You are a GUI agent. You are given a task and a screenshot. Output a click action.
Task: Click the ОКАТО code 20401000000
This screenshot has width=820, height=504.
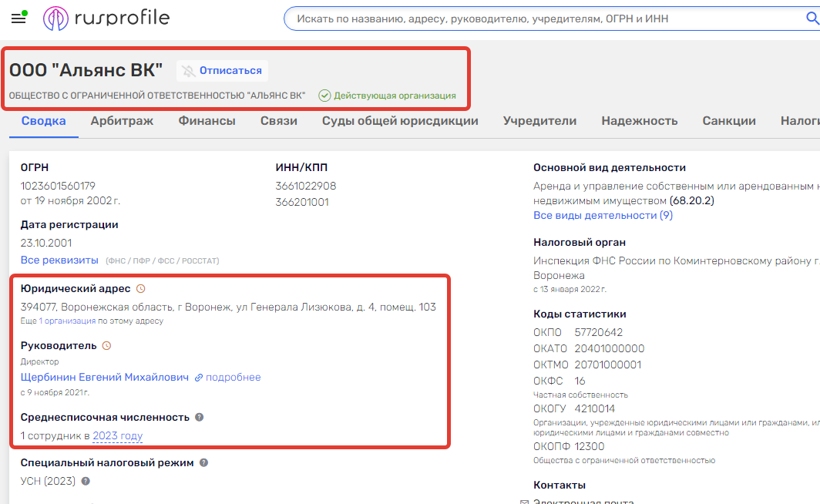[610, 349]
